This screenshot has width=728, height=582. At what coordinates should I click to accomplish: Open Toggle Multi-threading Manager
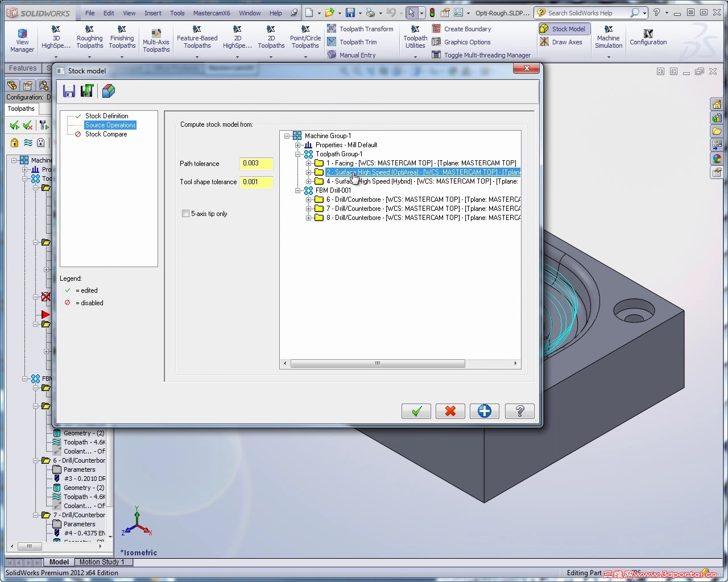pos(481,55)
